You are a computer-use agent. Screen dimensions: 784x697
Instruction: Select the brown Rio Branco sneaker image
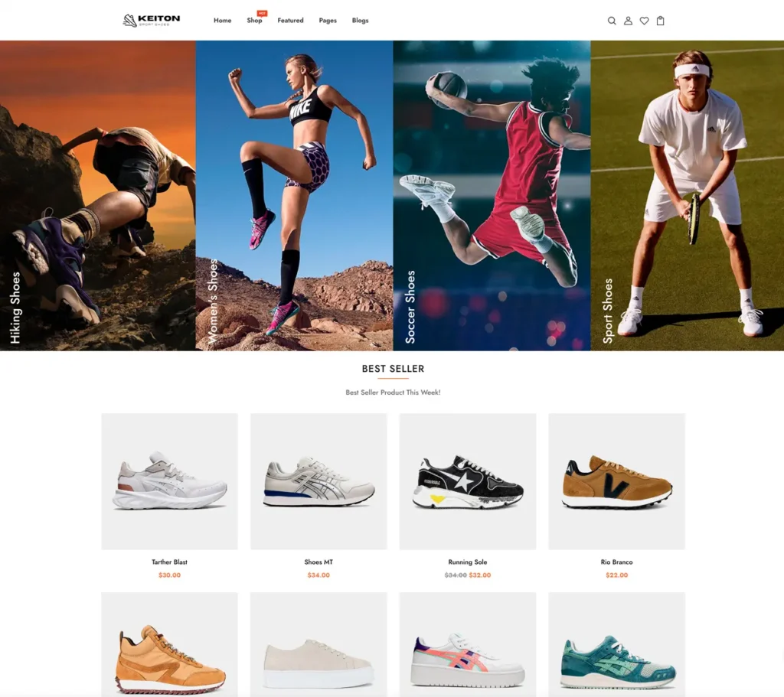click(x=616, y=481)
